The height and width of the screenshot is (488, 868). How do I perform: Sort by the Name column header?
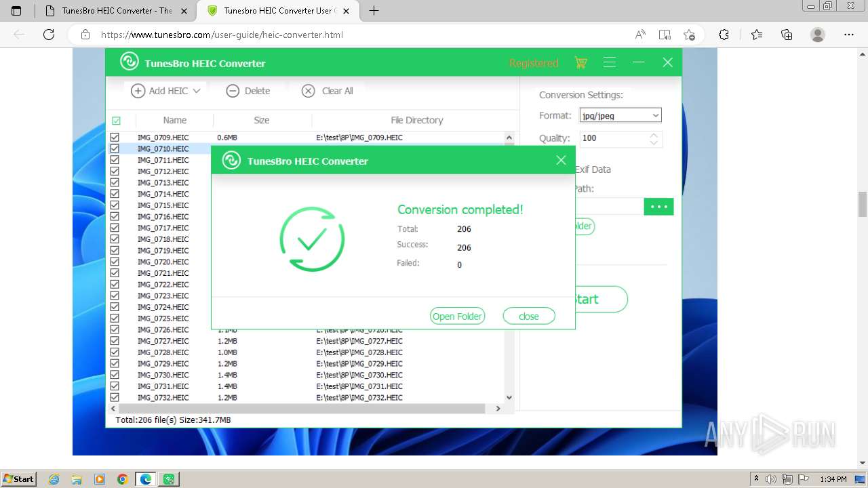coord(175,120)
